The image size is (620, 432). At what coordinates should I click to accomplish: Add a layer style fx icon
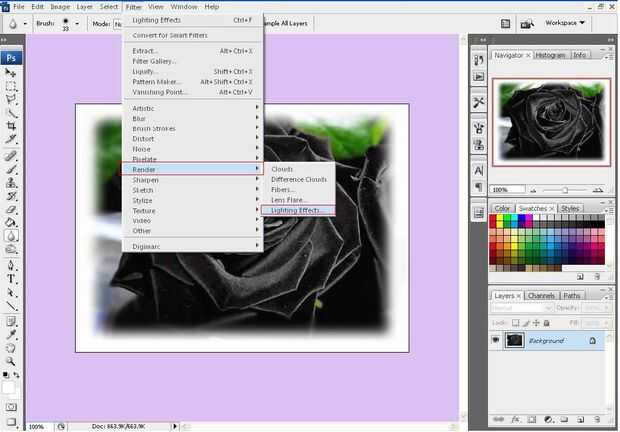coord(515,419)
